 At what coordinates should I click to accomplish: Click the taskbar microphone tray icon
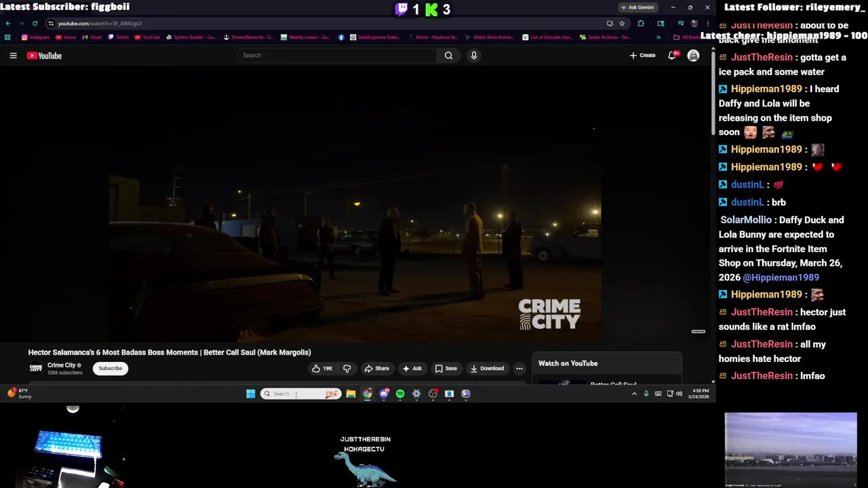[x=646, y=394]
